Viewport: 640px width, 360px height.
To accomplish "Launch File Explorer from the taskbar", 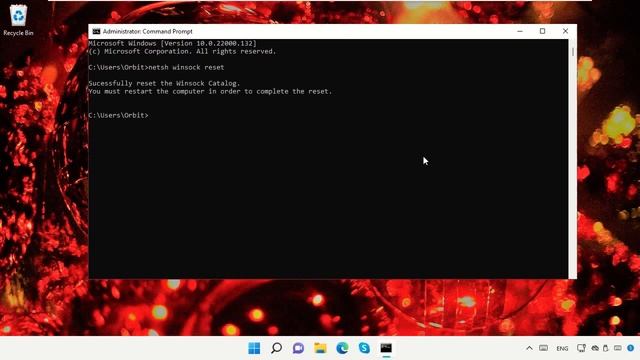I will pos(320,348).
